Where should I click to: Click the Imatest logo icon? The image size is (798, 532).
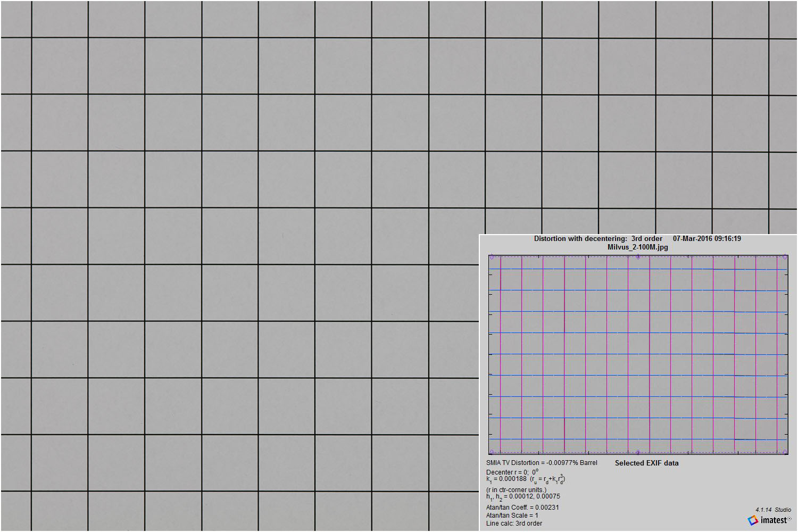[753, 520]
